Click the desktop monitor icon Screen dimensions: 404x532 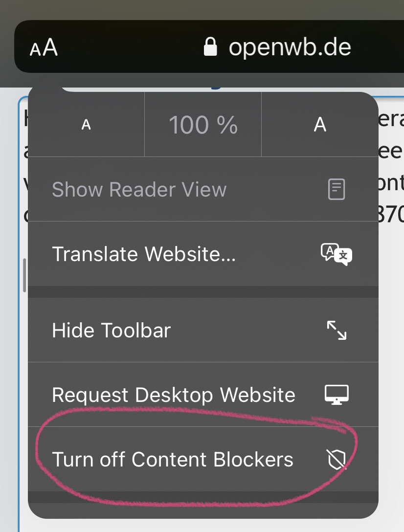[x=337, y=394]
